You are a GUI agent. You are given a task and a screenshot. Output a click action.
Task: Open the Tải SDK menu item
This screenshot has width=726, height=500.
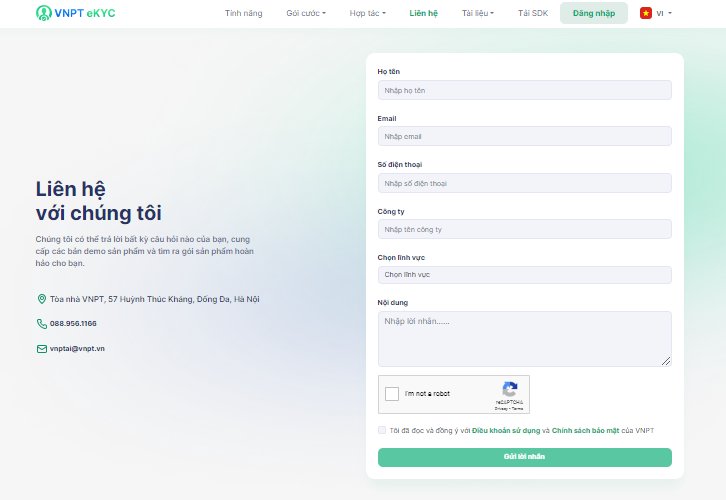tap(532, 13)
